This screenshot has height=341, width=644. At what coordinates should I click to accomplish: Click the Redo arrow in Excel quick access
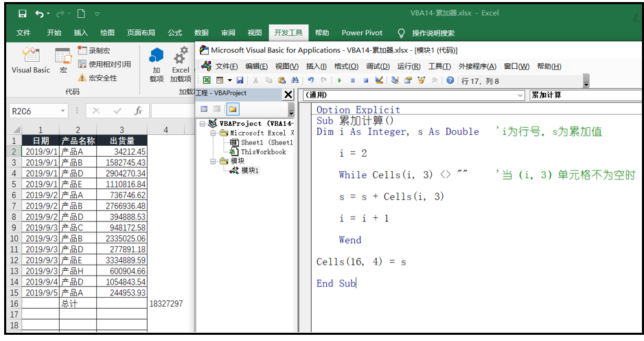click(x=60, y=14)
